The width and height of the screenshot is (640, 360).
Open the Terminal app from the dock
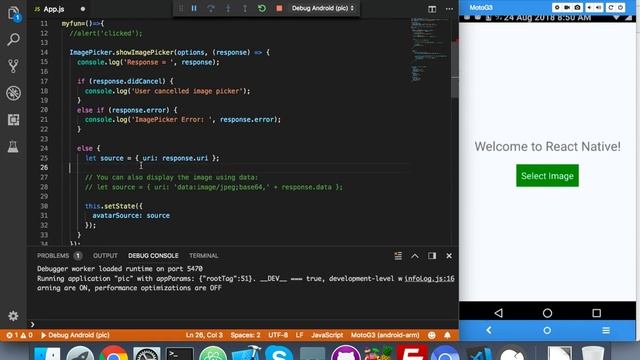click(180, 353)
